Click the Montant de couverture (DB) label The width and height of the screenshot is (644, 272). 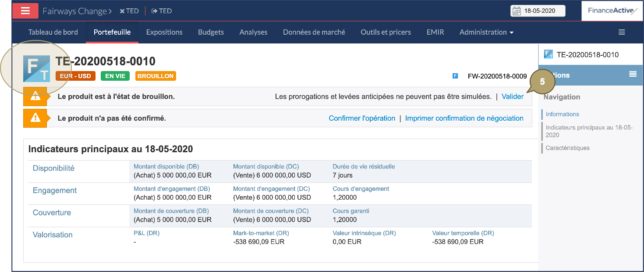tap(171, 211)
